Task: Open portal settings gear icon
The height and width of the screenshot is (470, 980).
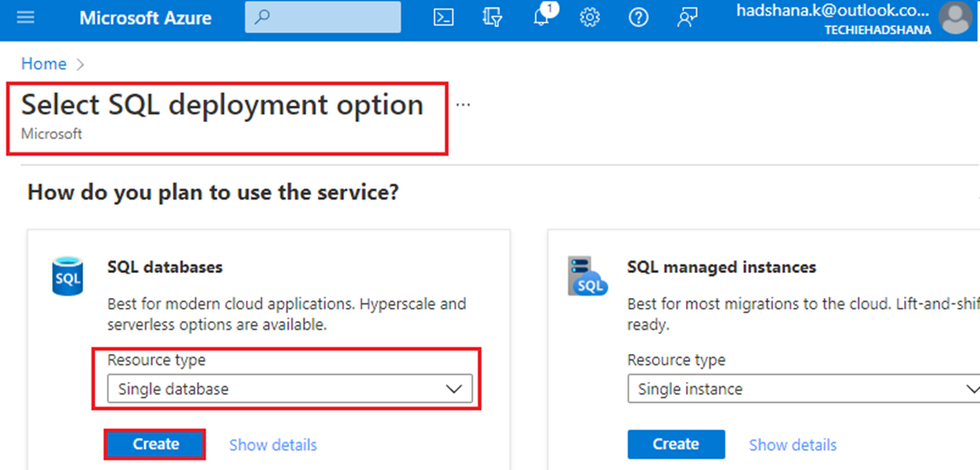Action: point(589,18)
